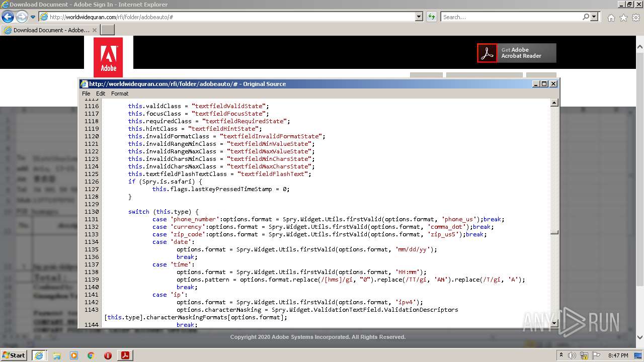Click text 'textfieldValidState' in line 1116
The image size is (644, 362).
click(228, 106)
